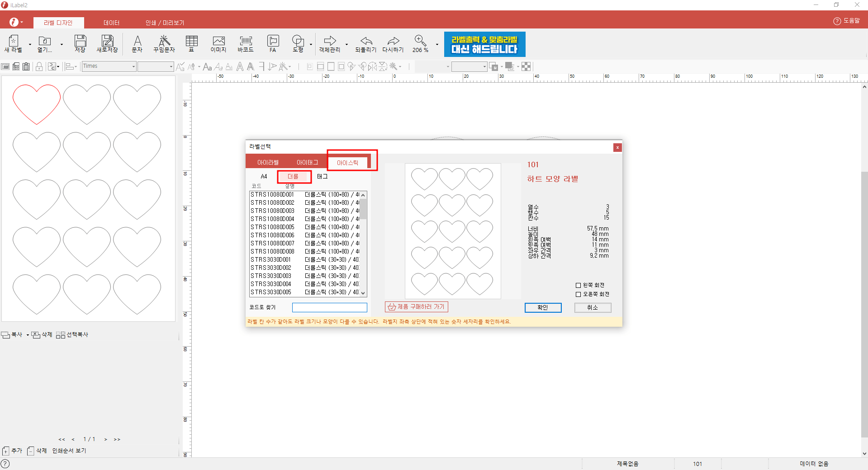Add a page (추가)
The height and width of the screenshot is (470, 868).
click(x=12, y=451)
